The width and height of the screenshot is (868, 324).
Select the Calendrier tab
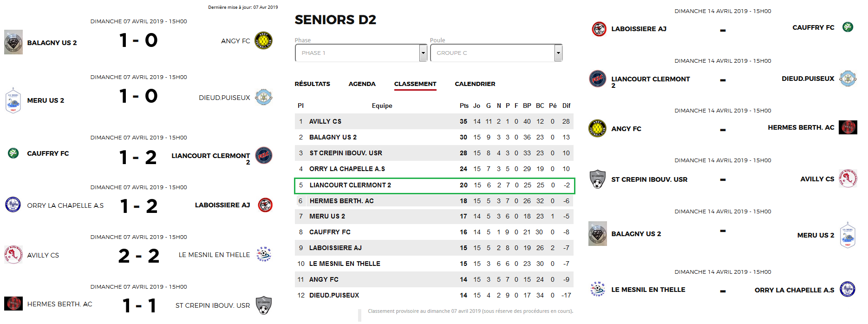tap(475, 84)
